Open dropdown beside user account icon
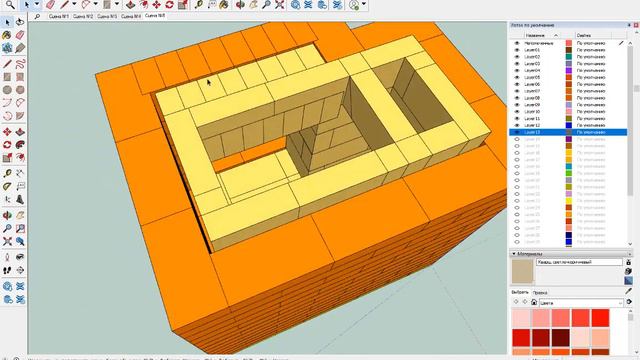Screen dimensions: 640x360 click(364, 4)
